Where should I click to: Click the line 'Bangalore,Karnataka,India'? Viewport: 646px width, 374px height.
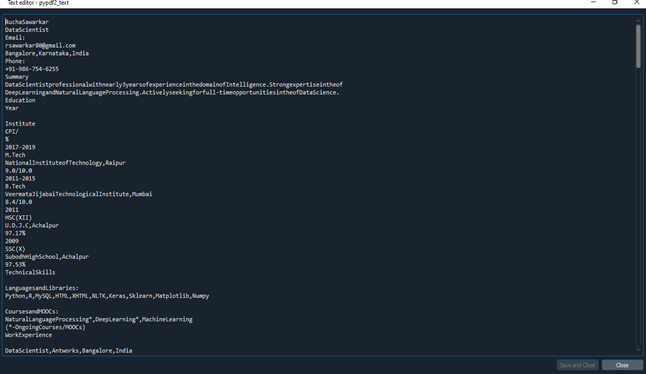[x=47, y=53]
